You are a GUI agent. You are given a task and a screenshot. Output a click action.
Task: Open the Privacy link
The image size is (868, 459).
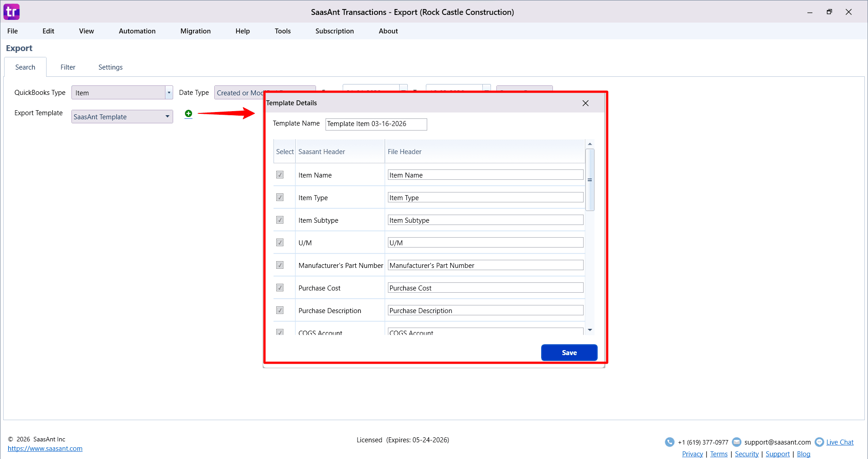[693, 454]
